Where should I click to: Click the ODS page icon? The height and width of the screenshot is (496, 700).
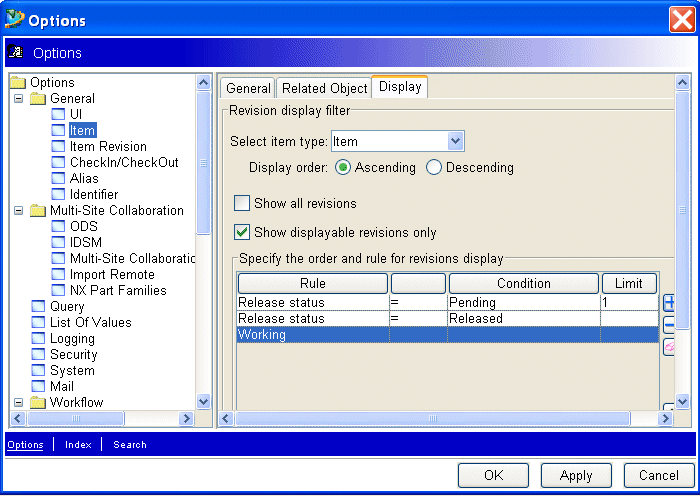(58, 227)
